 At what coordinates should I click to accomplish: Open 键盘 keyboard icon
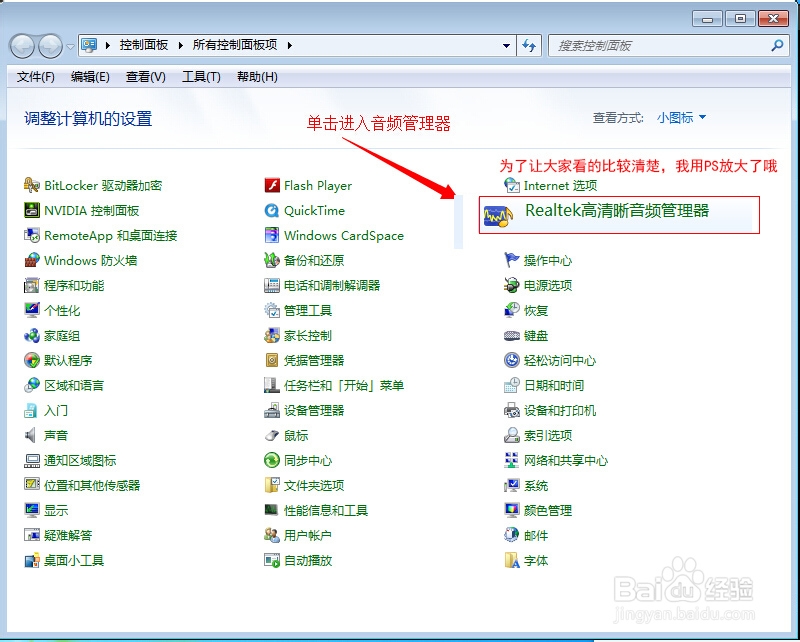point(512,335)
